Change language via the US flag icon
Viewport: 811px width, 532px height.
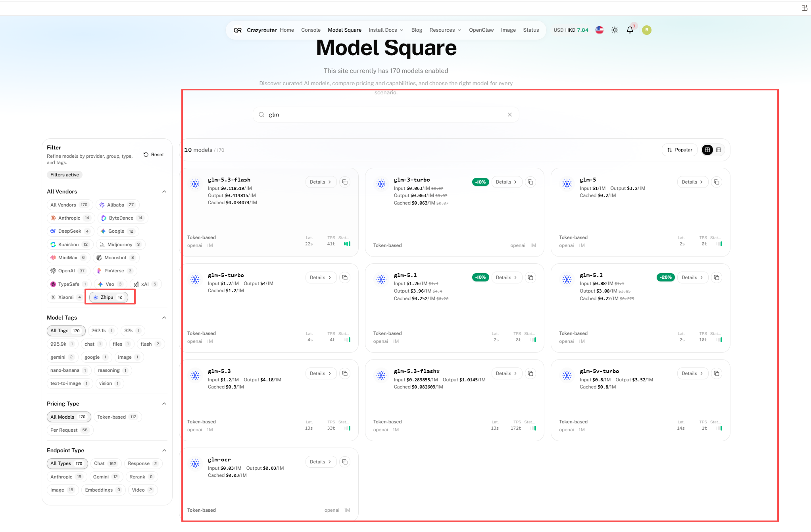pyautogui.click(x=600, y=30)
